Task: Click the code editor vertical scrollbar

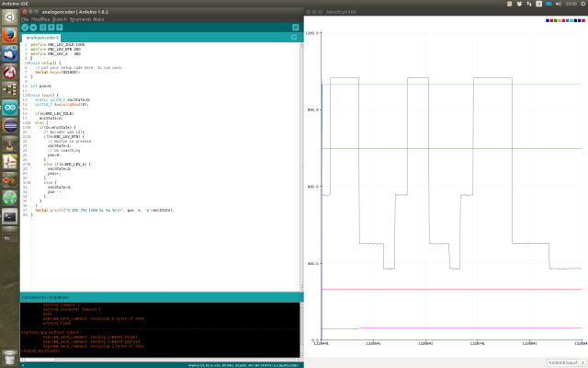Action: coord(301,167)
